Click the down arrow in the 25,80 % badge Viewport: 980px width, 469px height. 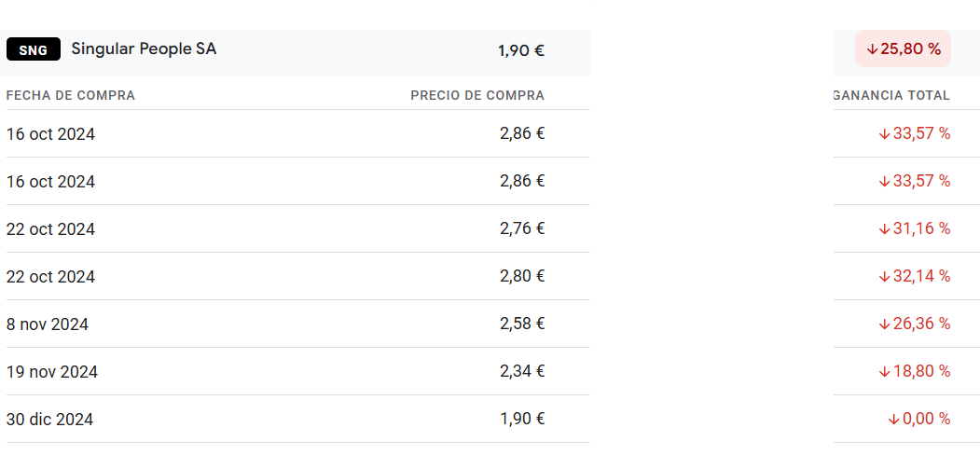[872, 49]
